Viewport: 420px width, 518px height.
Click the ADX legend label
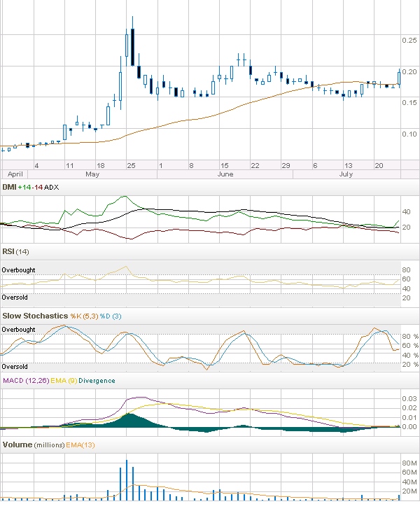click(x=52, y=188)
